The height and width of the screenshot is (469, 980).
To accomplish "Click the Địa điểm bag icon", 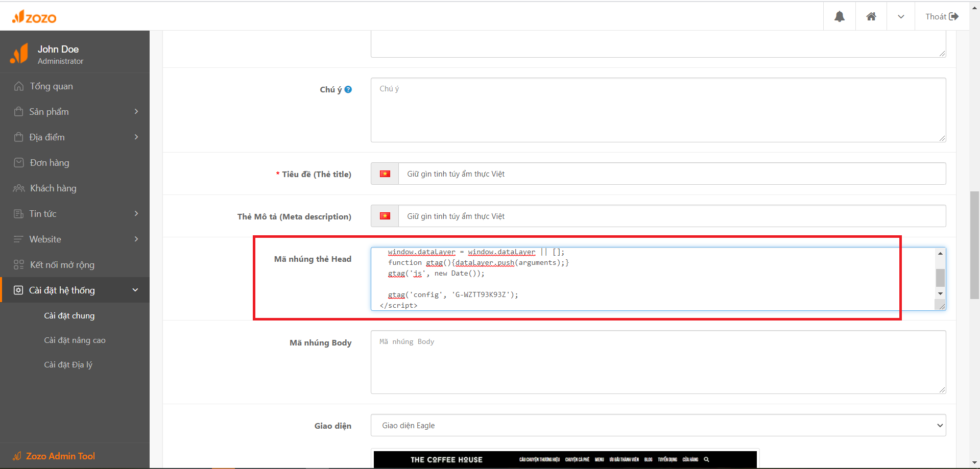I will [x=19, y=137].
